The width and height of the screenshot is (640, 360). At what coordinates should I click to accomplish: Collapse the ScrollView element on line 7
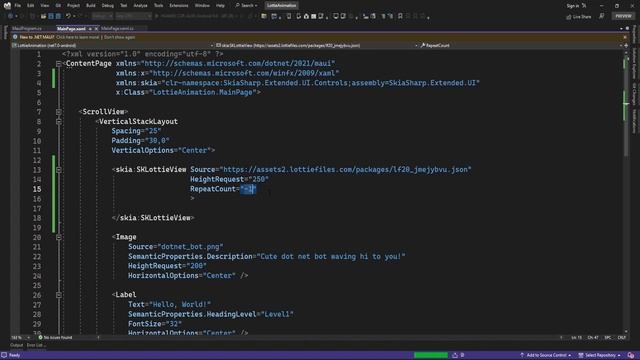coord(59,112)
